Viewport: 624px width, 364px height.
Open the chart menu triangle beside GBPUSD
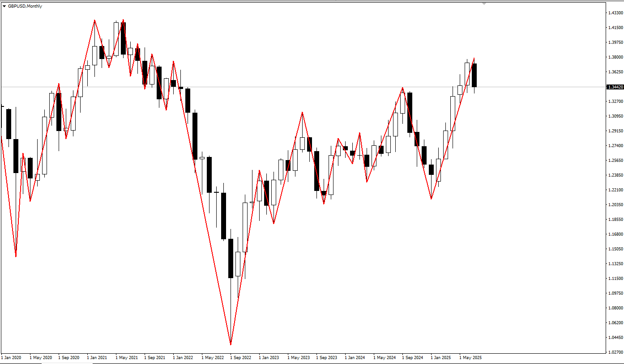4,6
